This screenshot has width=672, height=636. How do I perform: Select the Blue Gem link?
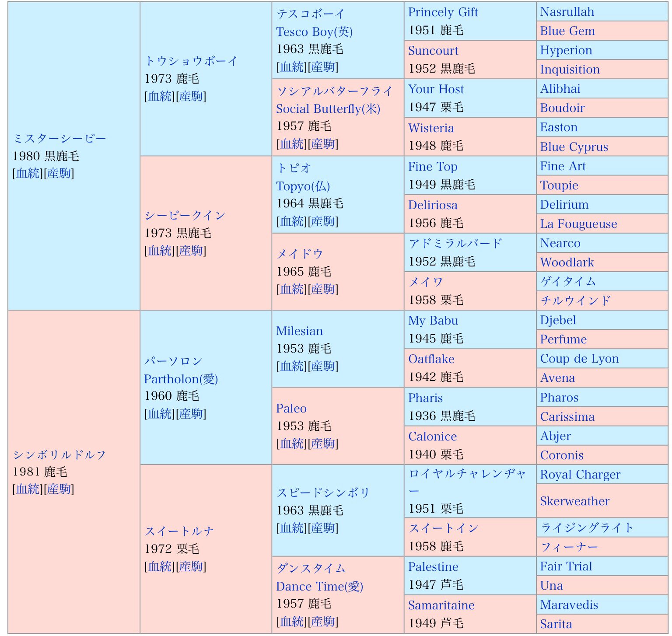[567, 31]
